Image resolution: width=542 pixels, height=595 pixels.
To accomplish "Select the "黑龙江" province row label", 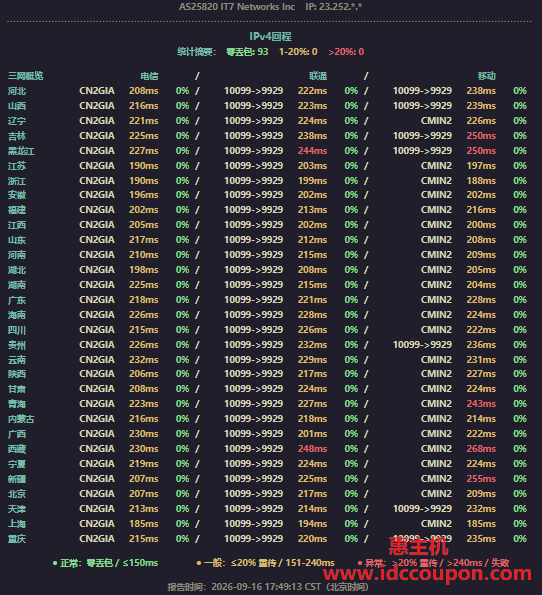I will pos(21,151).
